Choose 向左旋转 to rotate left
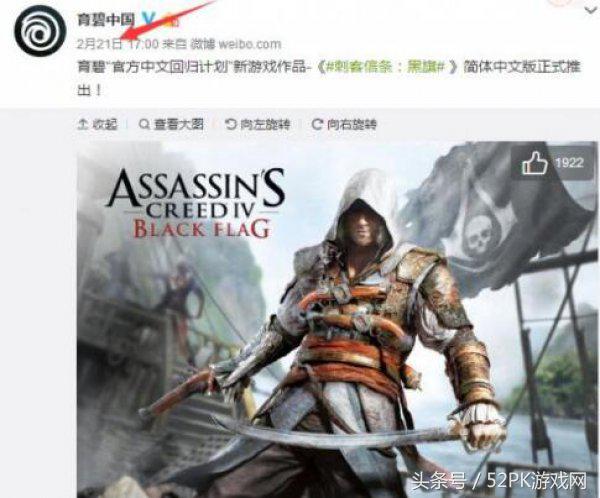Image resolution: width=600 pixels, height=498 pixels. point(265,124)
